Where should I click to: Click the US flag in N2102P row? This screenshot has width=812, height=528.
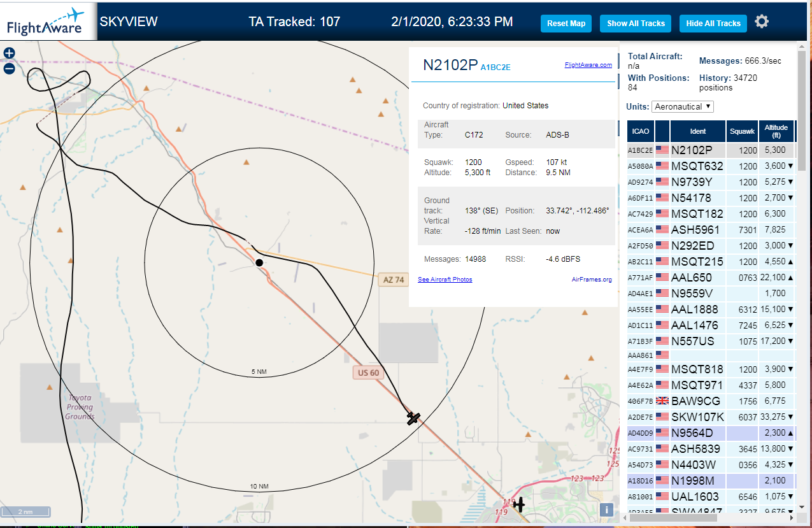[x=662, y=150]
